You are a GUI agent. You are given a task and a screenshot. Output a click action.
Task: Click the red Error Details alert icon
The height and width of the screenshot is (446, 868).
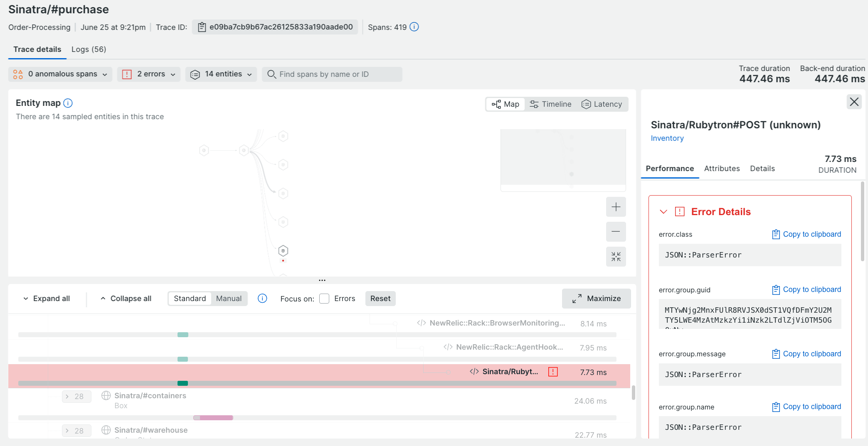[680, 212]
